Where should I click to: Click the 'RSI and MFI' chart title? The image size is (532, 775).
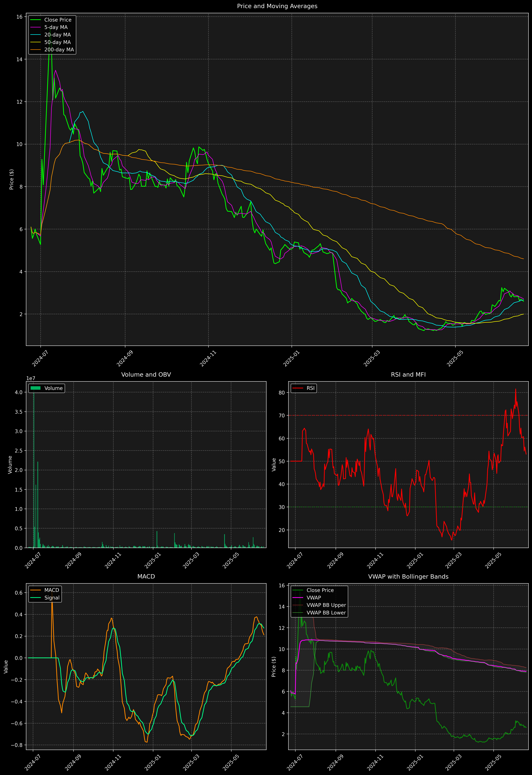(x=408, y=374)
